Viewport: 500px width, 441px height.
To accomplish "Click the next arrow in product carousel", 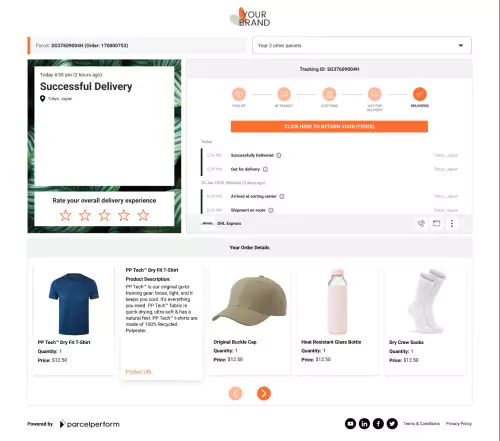I will pyautogui.click(x=264, y=393).
